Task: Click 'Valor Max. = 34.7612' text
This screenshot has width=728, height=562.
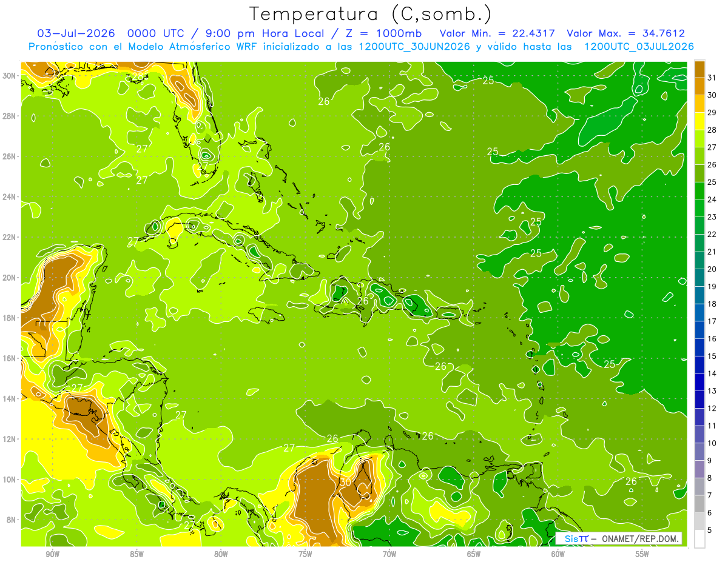Action: [x=625, y=33]
